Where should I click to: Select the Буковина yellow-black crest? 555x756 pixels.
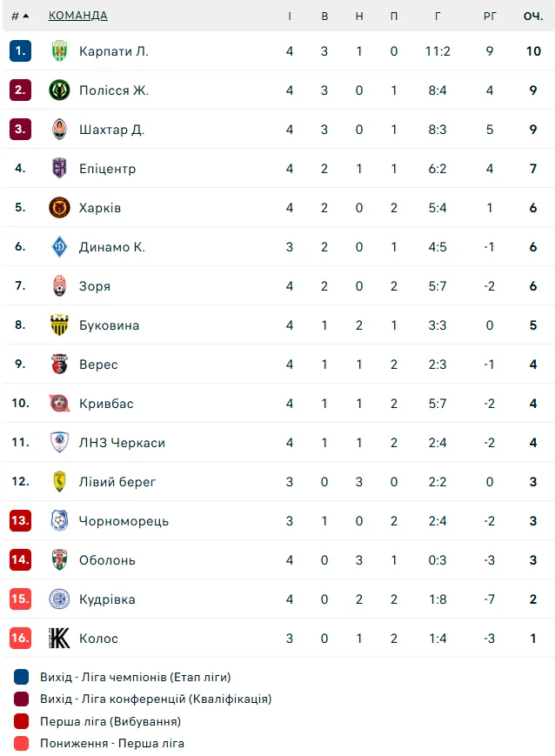coord(59,325)
